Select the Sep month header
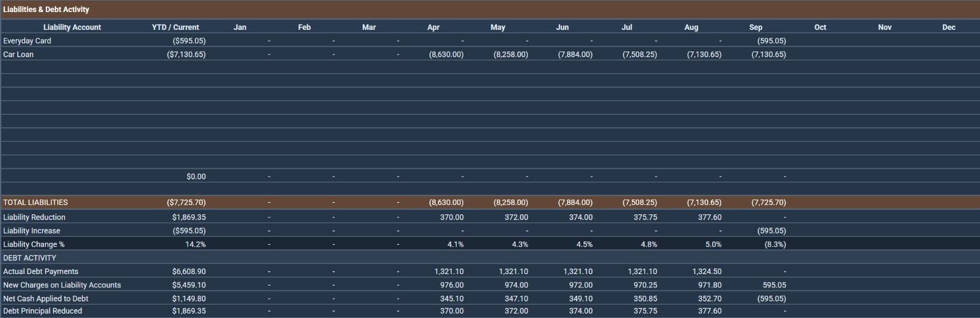Screen dimensions: 980x318 coord(756,27)
